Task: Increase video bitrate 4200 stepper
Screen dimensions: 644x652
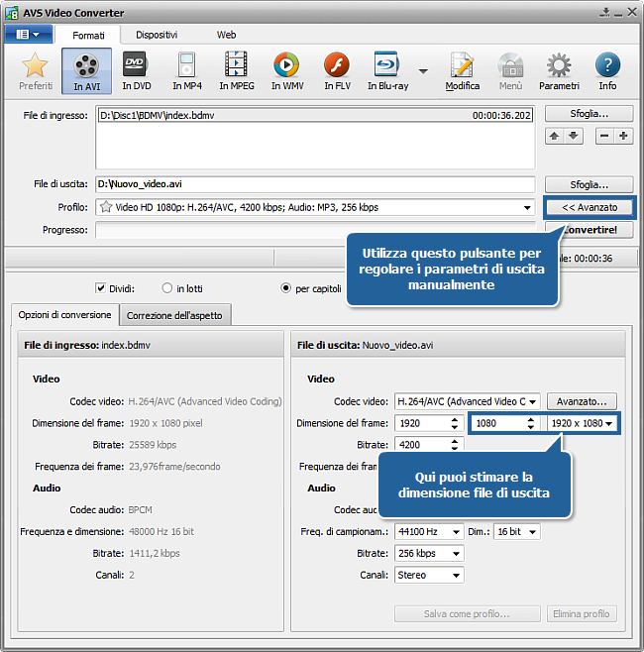Action: (455, 441)
